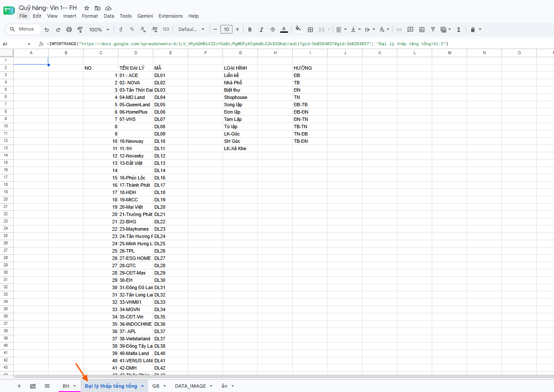Open the Insert menu

tap(70, 16)
